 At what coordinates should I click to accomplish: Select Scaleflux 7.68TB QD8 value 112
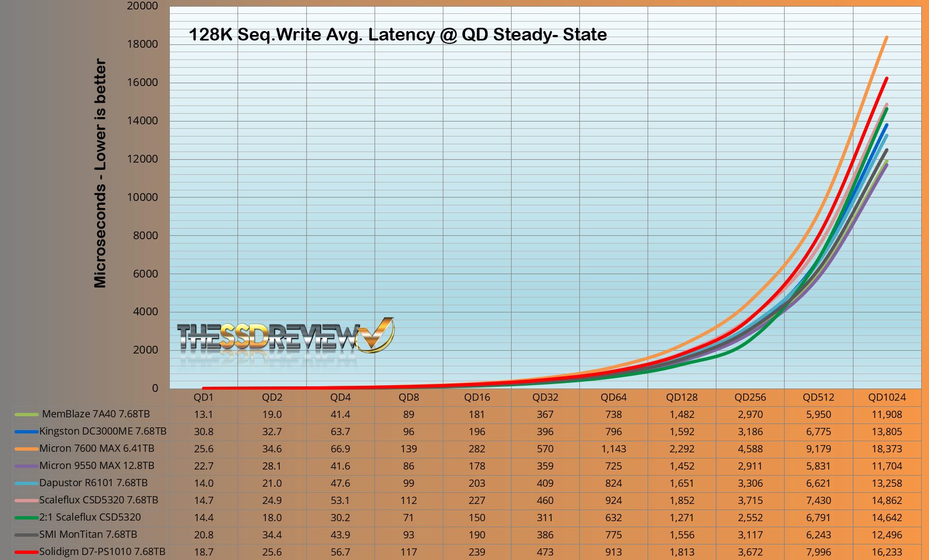(408, 501)
